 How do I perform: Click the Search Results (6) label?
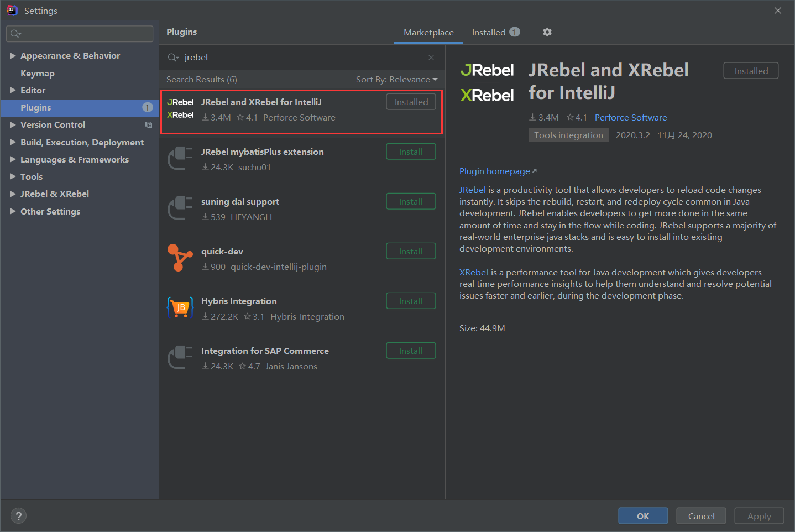tap(202, 80)
